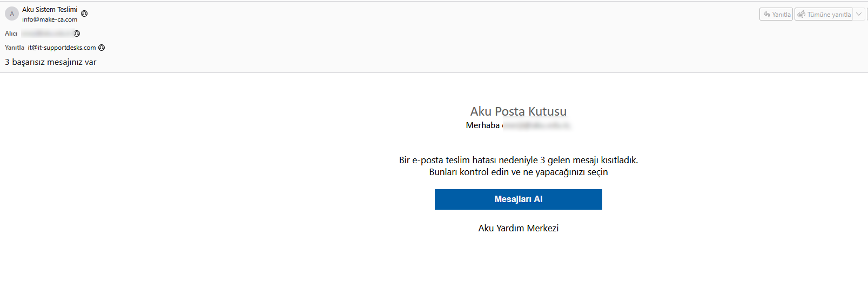
Task: Click the blurred recipient address after Alıcı
Action: click(47, 34)
